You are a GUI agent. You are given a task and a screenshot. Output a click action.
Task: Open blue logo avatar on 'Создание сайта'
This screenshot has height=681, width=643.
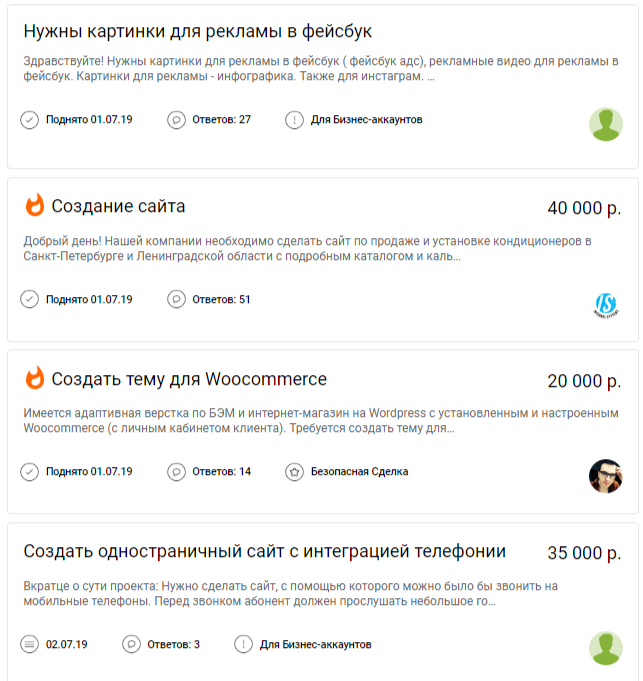click(x=605, y=303)
